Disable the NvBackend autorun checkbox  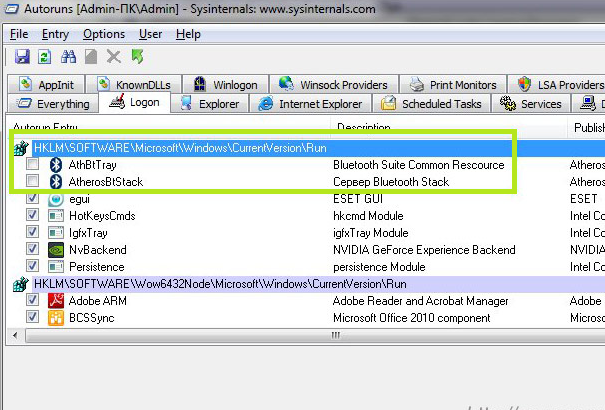[x=32, y=248]
